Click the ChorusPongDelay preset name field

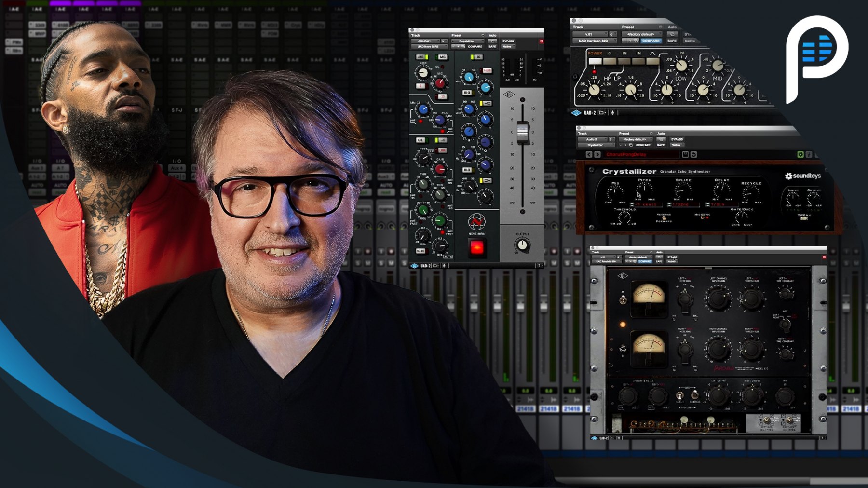pos(641,155)
